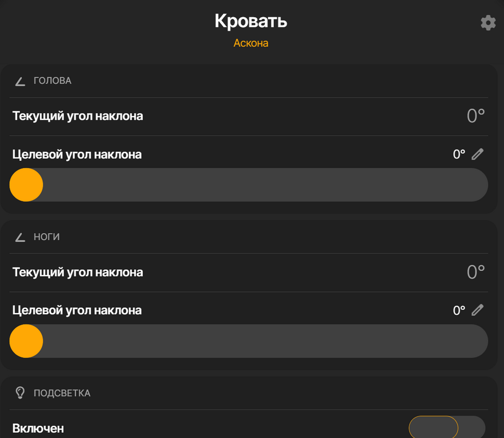This screenshot has height=438, width=504.
Task: Click the angle icon beside НОГИ
Action: point(21,237)
